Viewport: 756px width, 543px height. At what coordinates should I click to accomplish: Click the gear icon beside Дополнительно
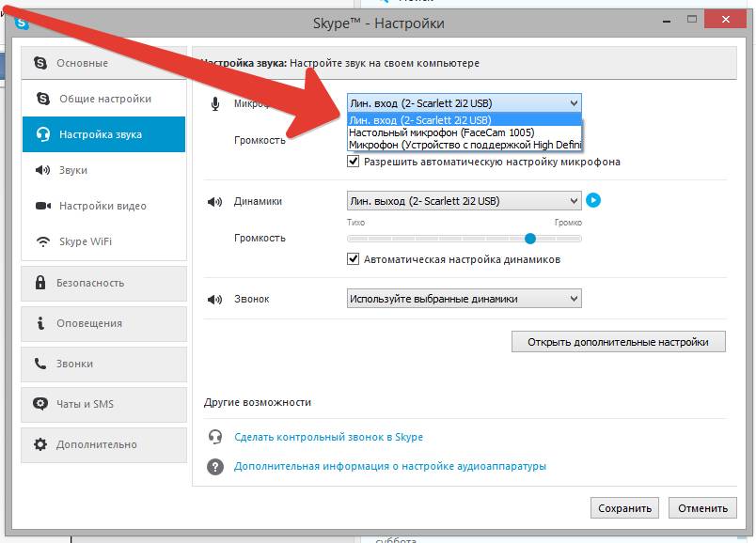(40, 443)
